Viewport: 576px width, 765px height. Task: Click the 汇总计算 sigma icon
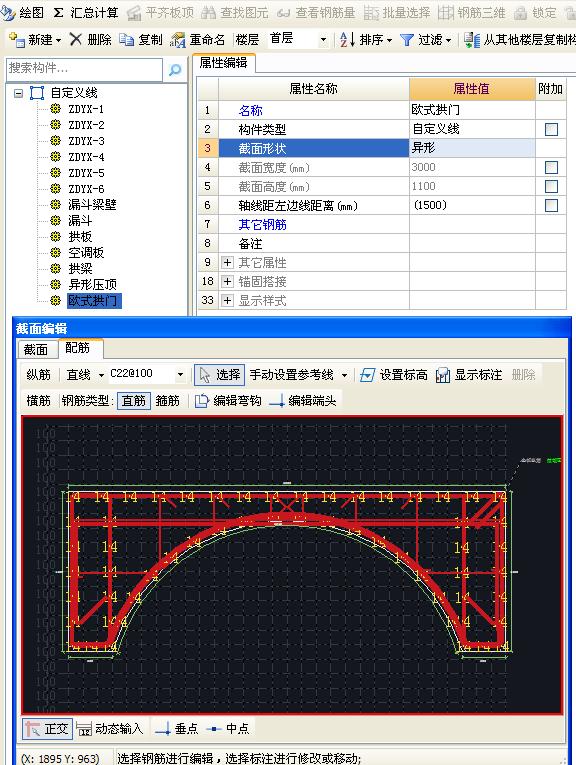point(58,13)
